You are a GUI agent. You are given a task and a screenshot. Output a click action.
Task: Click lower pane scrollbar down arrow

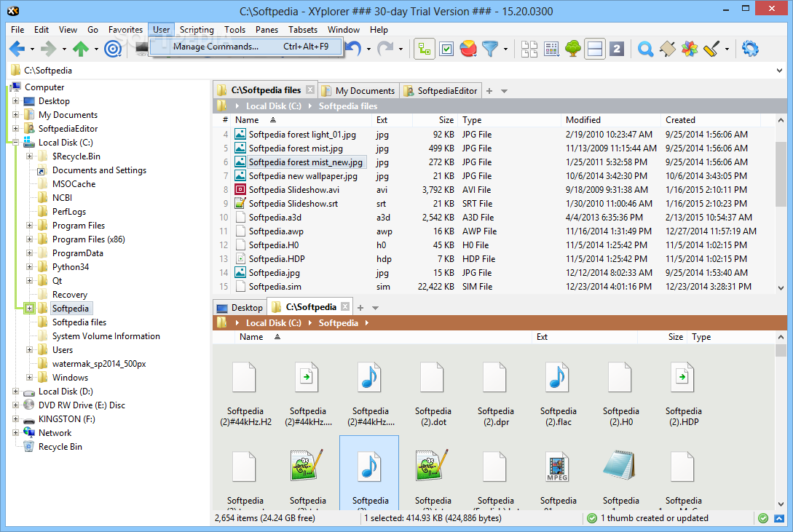pos(781,504)
